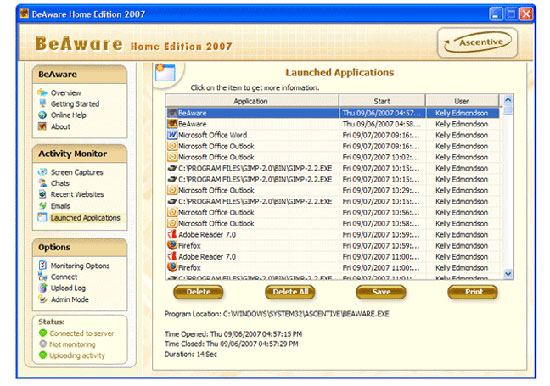This screenshot has width=550, height=386.
Task: Click the Microsoft Office Outlook row at 10:56
Action: tap(333, 212)
